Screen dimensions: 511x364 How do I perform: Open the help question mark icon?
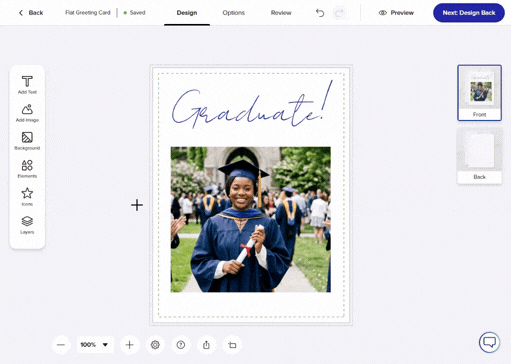pyautogui.click(x=181, y=345)
